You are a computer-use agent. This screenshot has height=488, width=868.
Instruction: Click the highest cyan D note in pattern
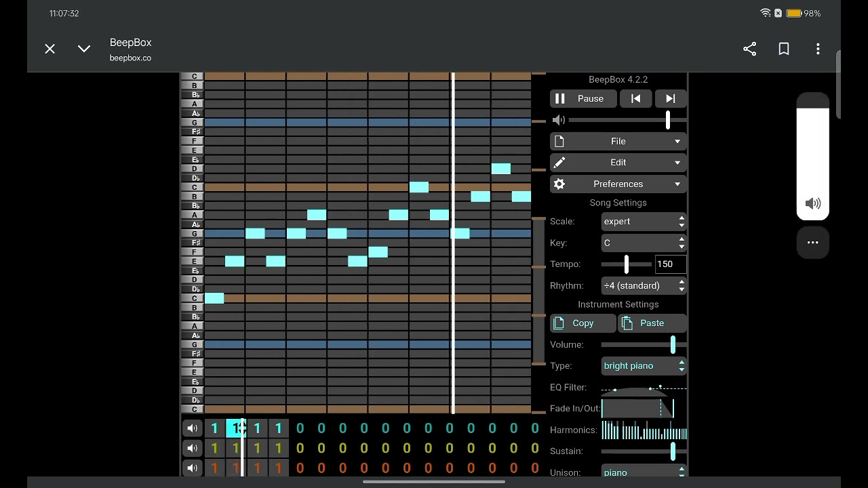tap(501, 169)
